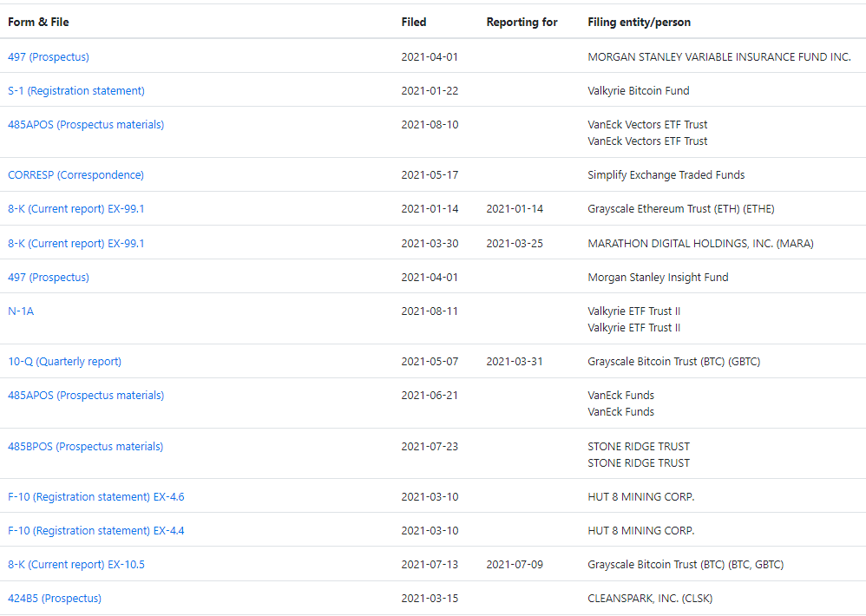The image size is (866, 616).
Task: Open the CORRESP (Correspondence) filing link
Action: click(75, 175)
